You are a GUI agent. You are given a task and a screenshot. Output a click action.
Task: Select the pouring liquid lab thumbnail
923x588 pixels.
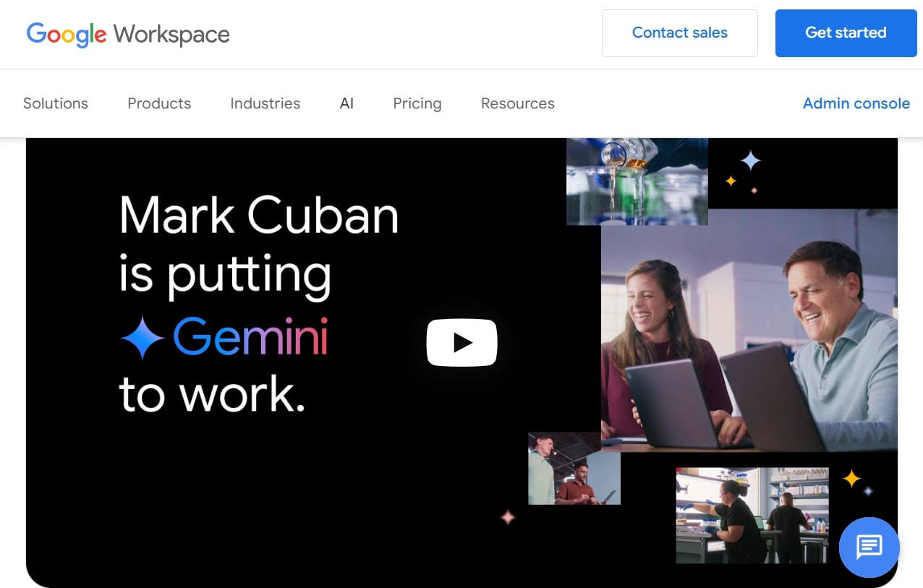tap(637, 182)
